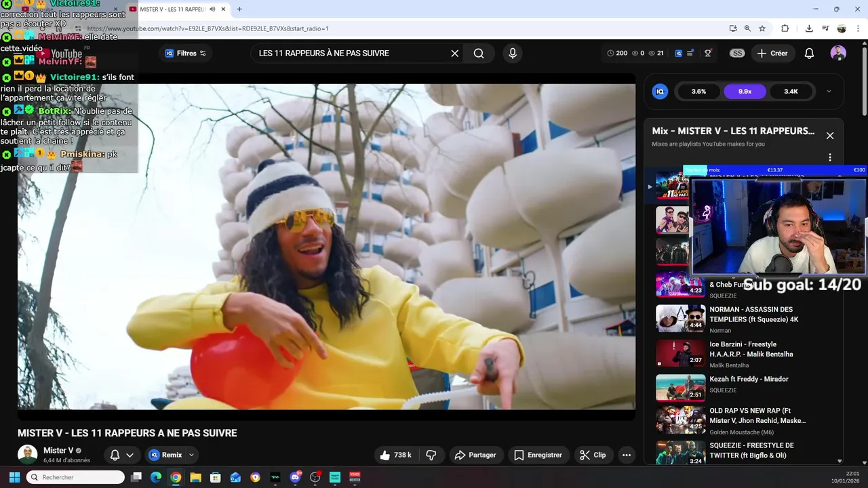Open File Explorer from the taskbar
Screen dimensions: 868x488
(x=195, y=477)
